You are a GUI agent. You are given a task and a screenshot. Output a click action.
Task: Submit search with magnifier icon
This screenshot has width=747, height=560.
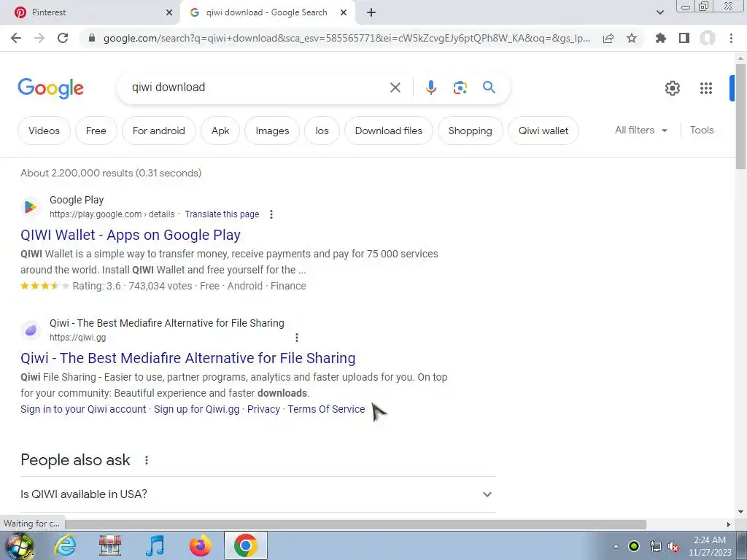[489, 87]
